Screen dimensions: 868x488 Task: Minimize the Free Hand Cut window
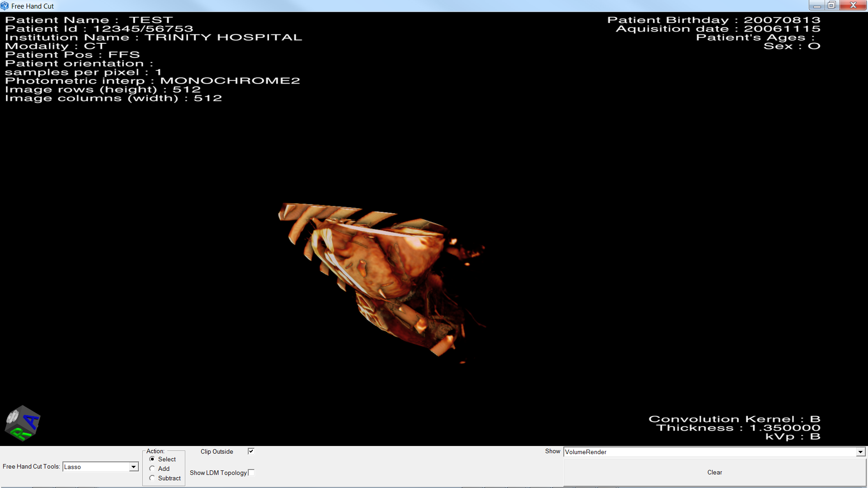[817, 5]
